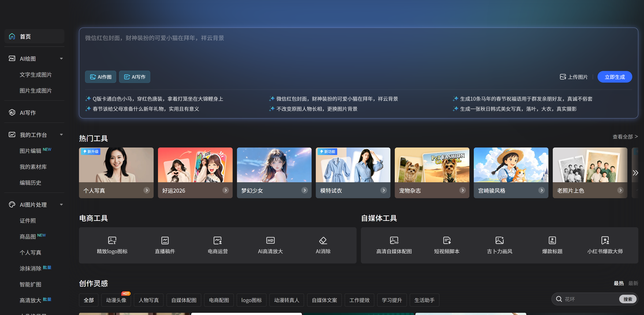Open 文字生成图片 in the sidebar
The width and height of the screenshot is (644, 315).
tap(36, 75)
